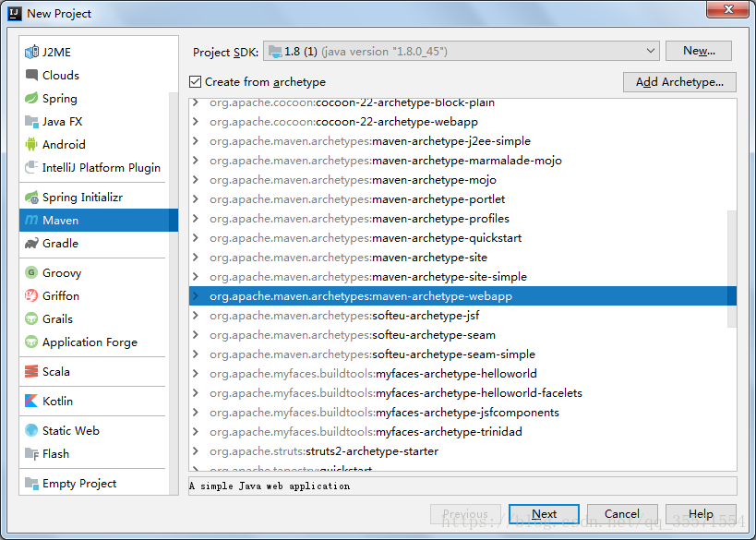This screenshot has width=756, height=540.
Task: Select maven-archetype-site-simple archetype
Action: tap(458, 277)
